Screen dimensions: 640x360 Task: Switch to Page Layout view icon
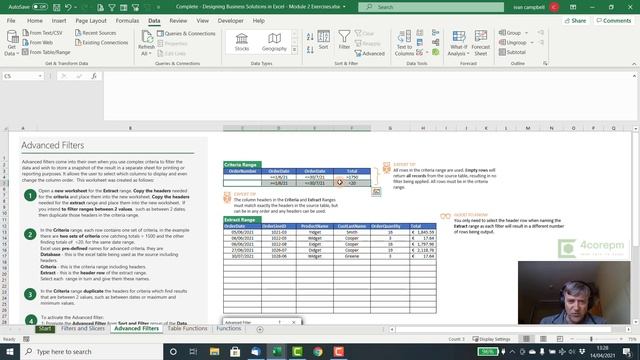pos(543,339)
